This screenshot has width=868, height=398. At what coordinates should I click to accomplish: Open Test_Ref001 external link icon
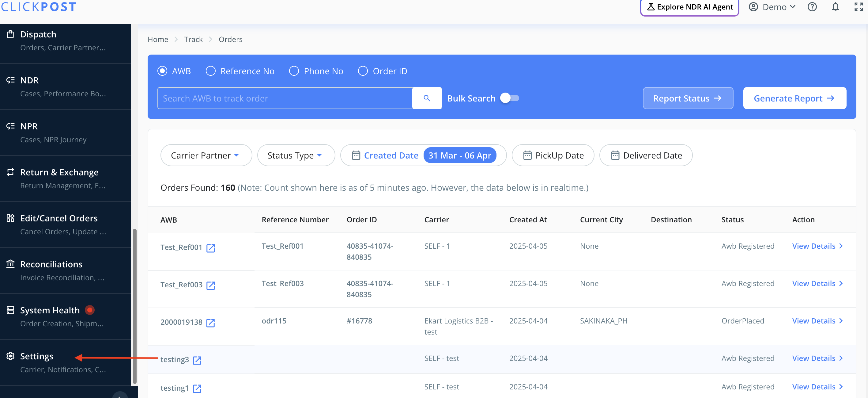pos(211,248)
